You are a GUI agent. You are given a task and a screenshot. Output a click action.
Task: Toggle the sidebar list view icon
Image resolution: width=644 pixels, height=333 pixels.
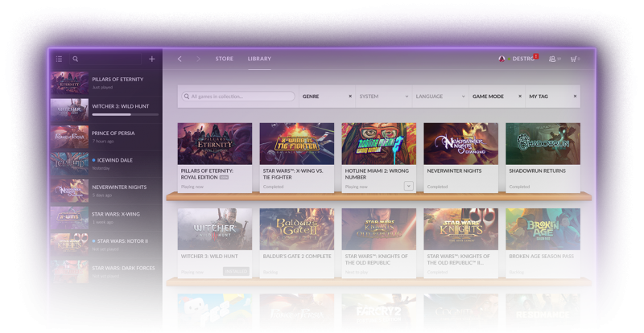click(x=59, y=60)
